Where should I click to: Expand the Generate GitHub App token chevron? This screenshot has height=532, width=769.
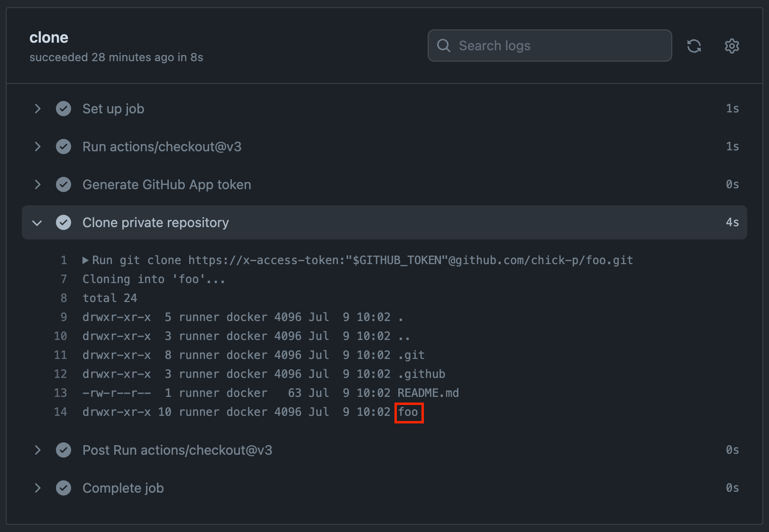(37, 184)
